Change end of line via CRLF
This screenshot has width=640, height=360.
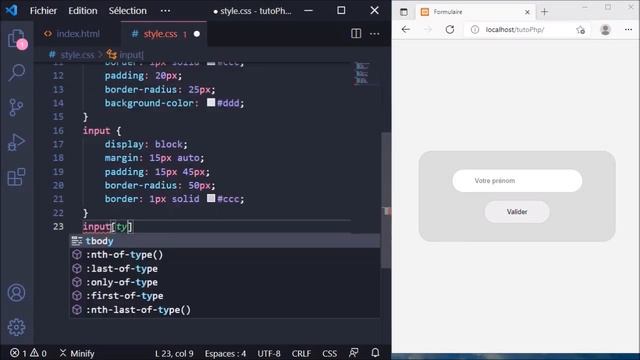pos(301,353)
